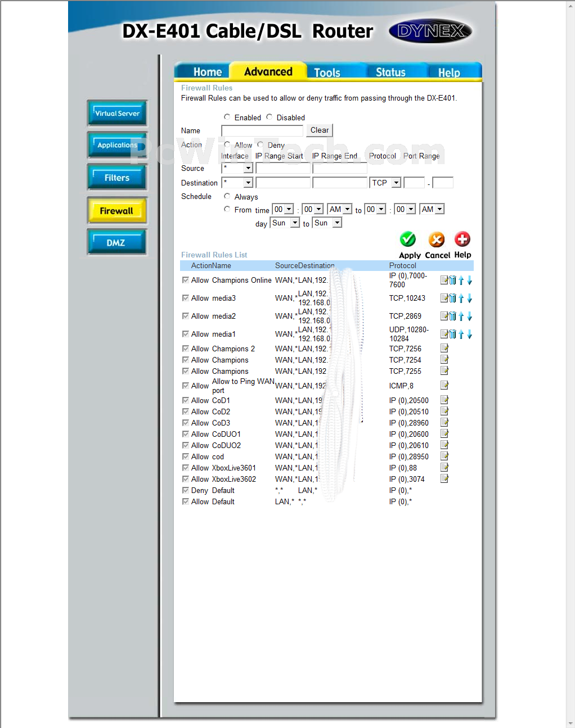Move the media2 rule down
This screenshot has width=575, height=728.
(x=470, y=316)
